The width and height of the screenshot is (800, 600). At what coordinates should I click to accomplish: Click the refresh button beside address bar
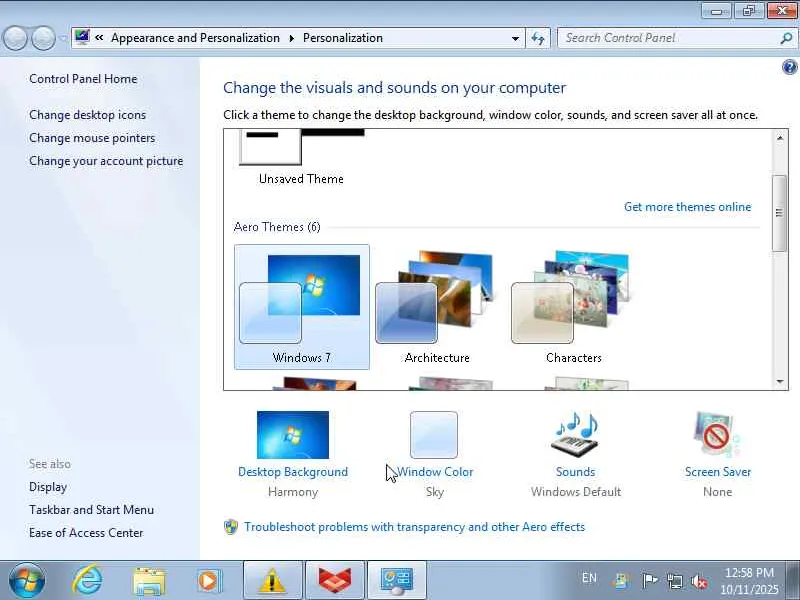point(538,38)
